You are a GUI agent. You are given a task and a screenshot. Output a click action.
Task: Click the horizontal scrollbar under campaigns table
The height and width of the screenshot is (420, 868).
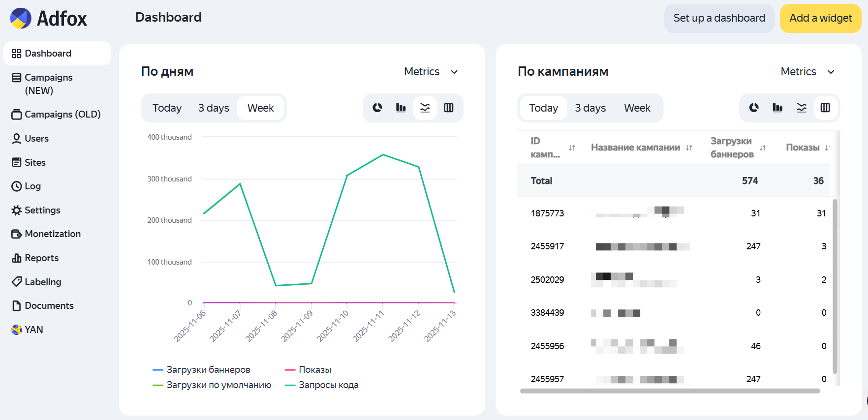click(670, 391)
